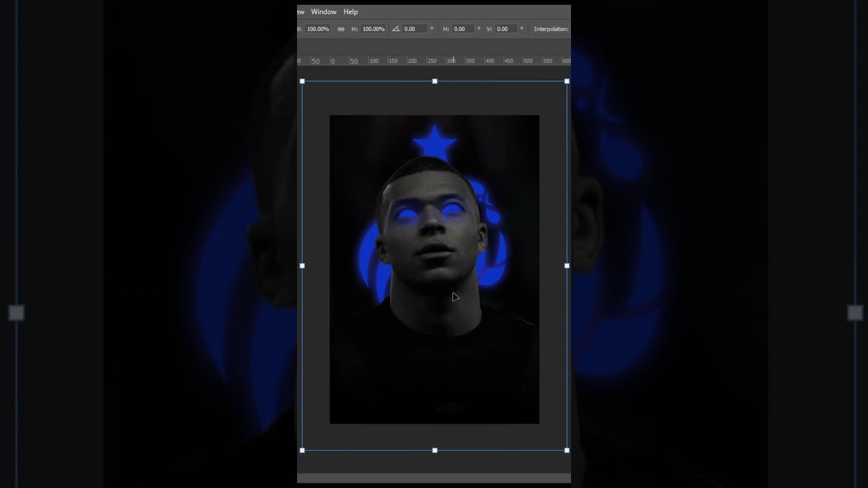The image size is (868, 488).
Task: Click the rotation angle field
Action: click(x=416, y=29)
